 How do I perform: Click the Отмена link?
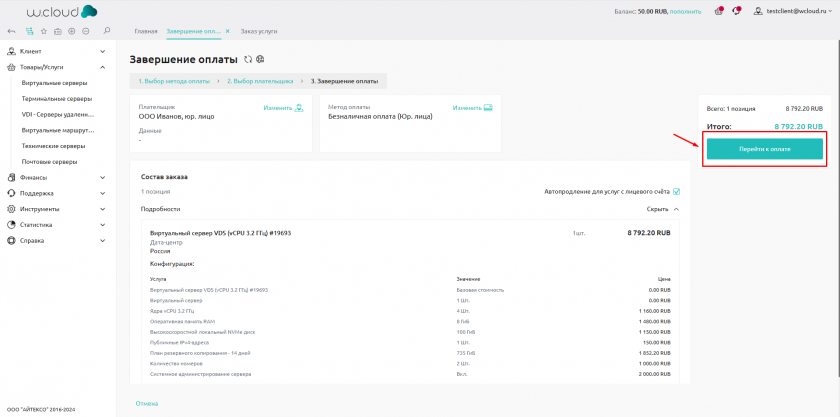point(147,403)
